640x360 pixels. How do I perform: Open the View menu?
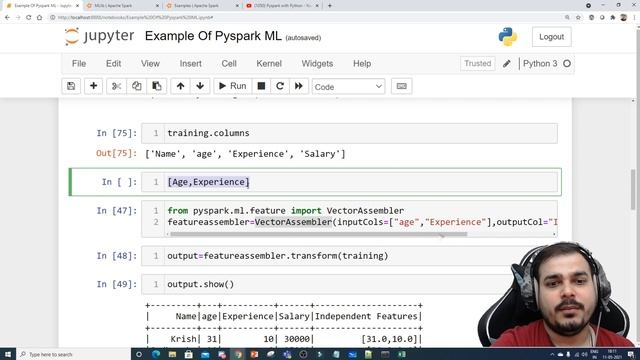150,64
